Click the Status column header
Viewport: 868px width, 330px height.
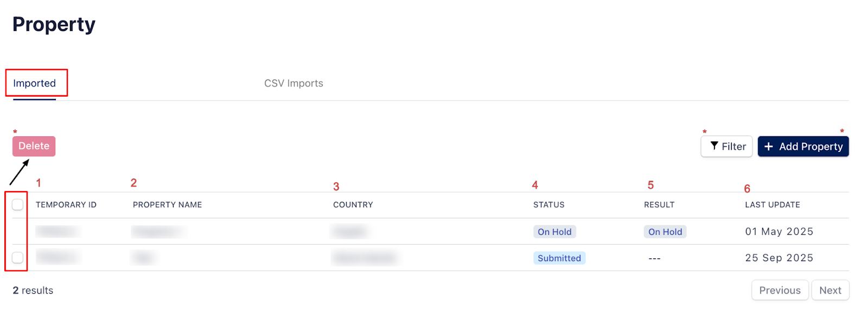[548, 205]
